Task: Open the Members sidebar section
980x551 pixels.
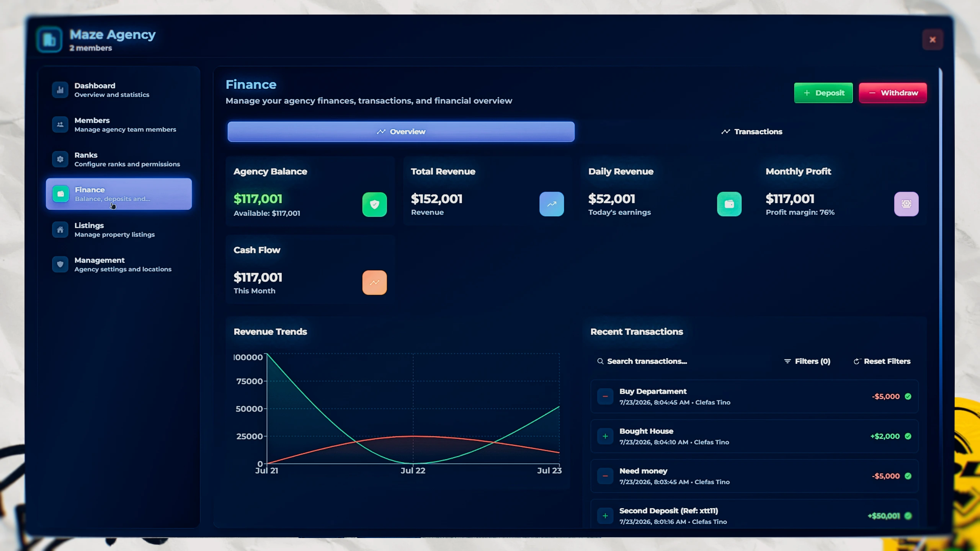Action: [x=119, y=125]
